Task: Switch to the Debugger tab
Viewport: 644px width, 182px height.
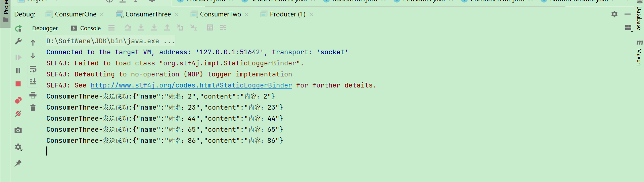Action: [45, 28]
